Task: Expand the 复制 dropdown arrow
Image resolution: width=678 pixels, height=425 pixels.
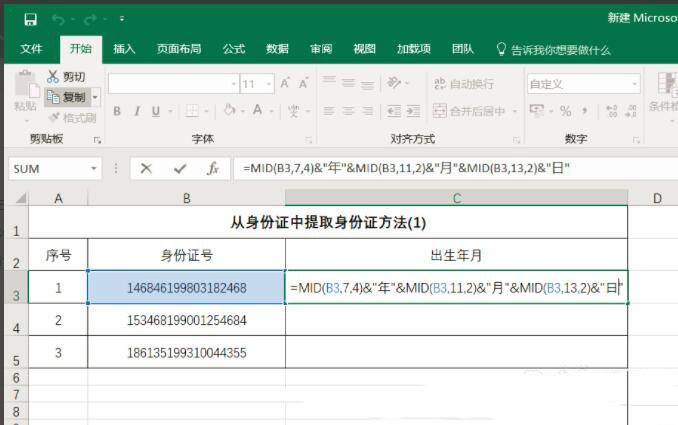Action: [x=95, y=97]
